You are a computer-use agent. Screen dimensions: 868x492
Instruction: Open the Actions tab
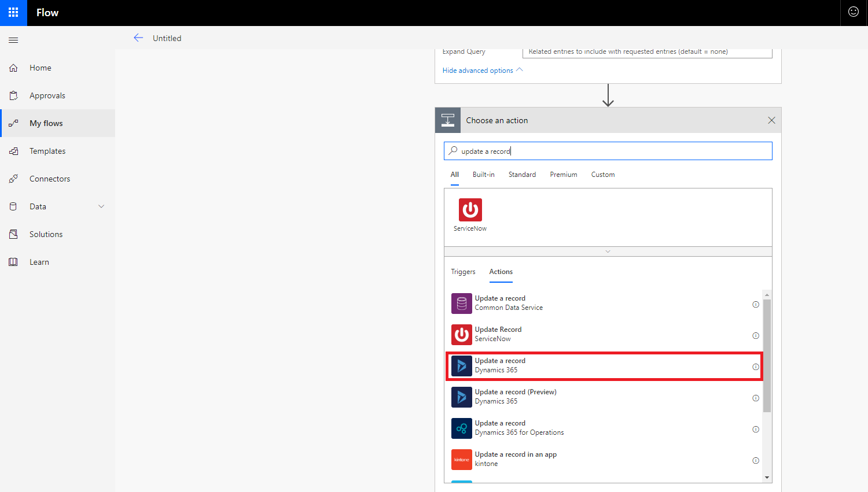coord(501,272)
